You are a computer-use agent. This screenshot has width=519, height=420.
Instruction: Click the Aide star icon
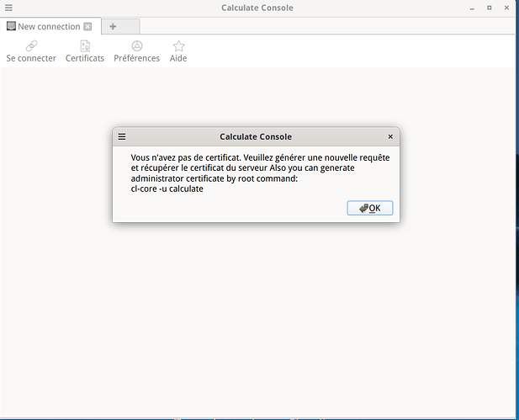(178, 45)
